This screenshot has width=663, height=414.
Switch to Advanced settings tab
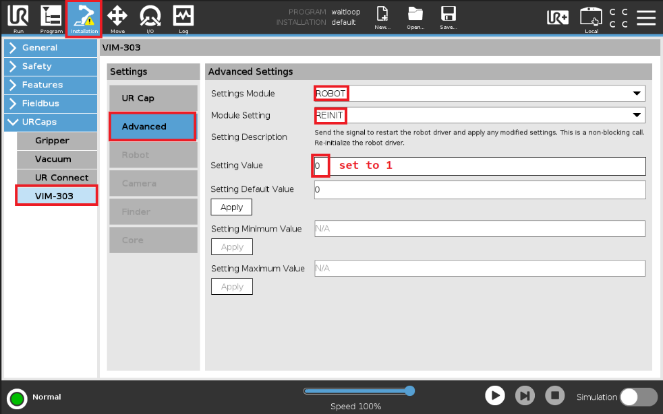[x=153, y=126]
